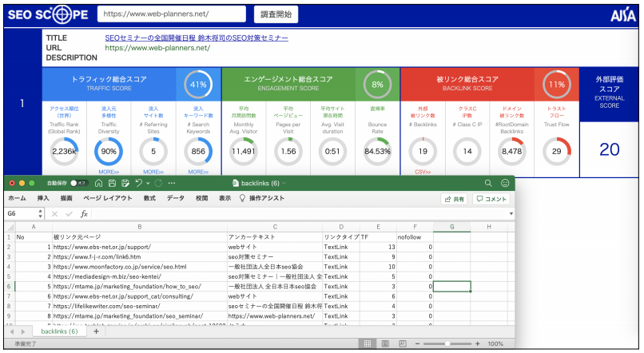Click the confirm checkmark in formula bar

[x=69, y=214]
